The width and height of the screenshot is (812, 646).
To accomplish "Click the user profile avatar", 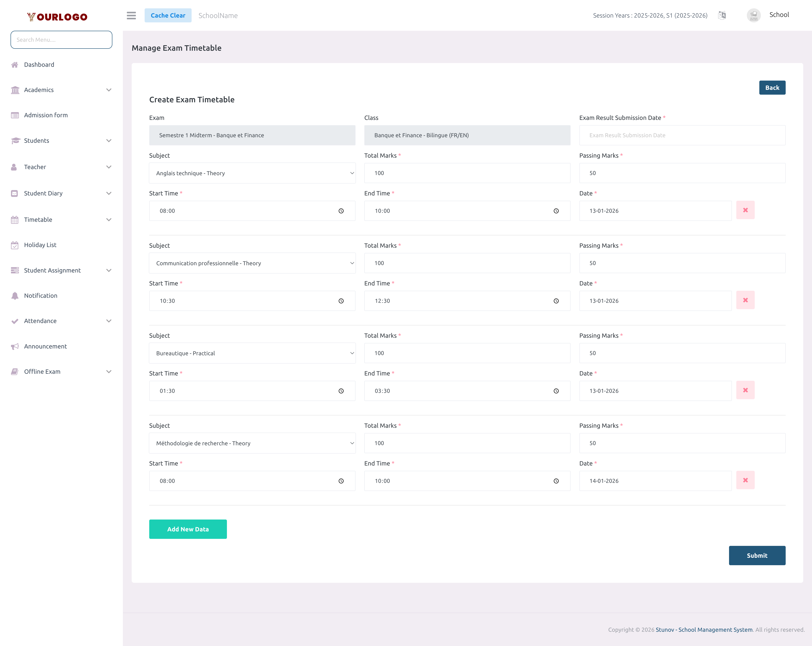I will click(754, 15).
